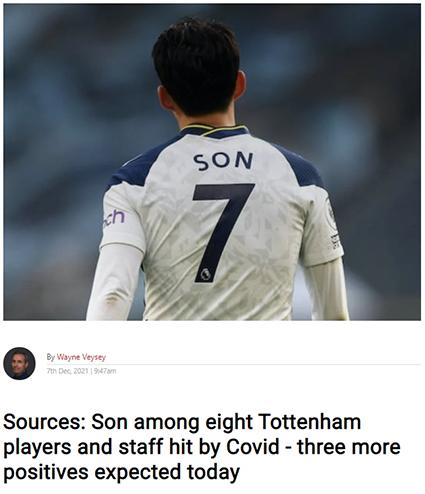Click the navy and yellow shirt collar
The image size is (425, 494).
click(214, 131)
